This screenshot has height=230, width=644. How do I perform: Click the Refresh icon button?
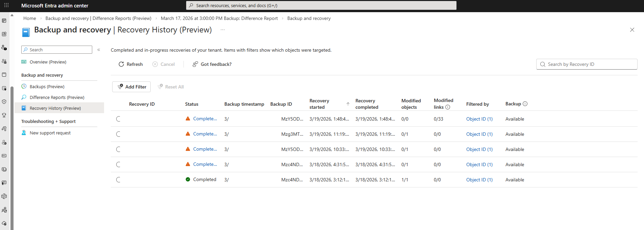(121, 64)
